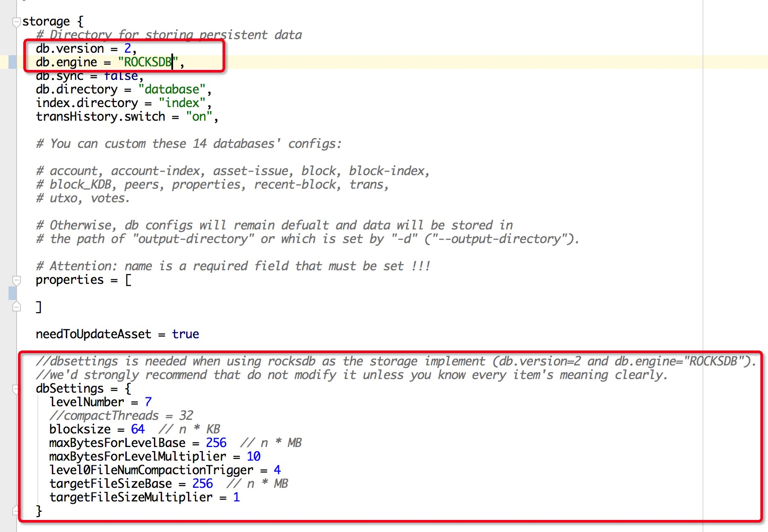Collapse the dbSettings block fold marker
The image size is (768, 532).
(x=17, y=389)
